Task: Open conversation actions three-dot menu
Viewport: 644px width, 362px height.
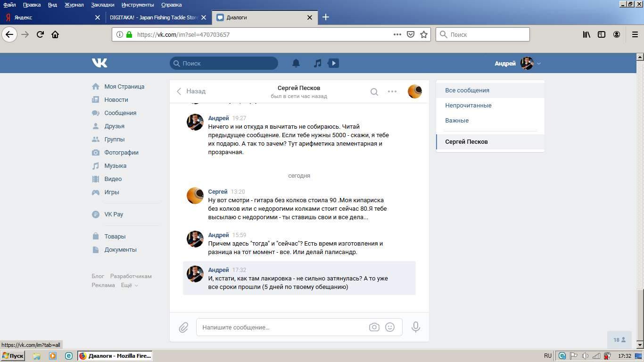Action: coord(392,91)
